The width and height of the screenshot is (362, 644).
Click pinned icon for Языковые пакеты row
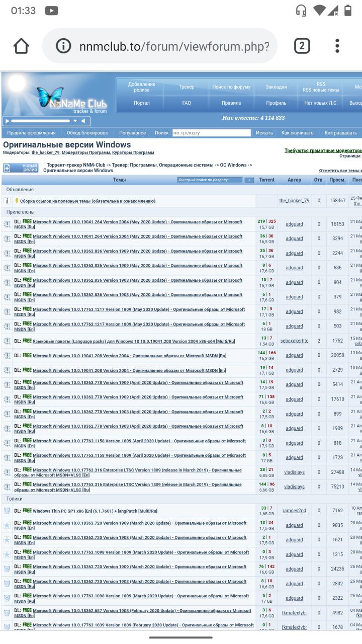[x=7, y=341]
